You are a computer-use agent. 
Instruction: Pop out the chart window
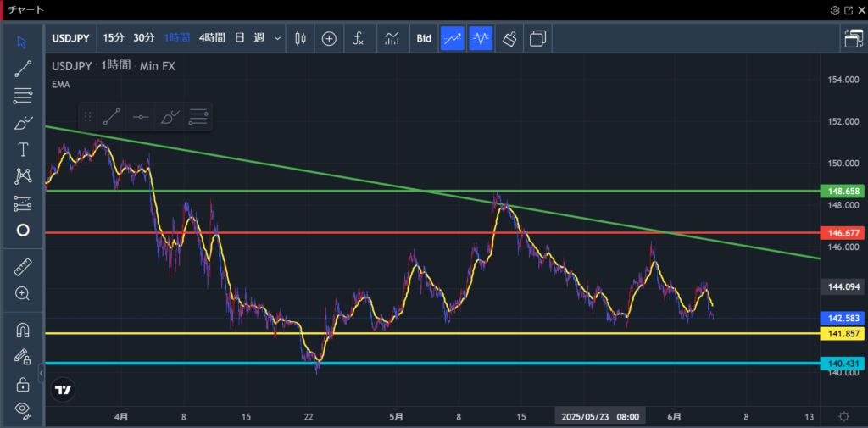[x=849, y=10]
